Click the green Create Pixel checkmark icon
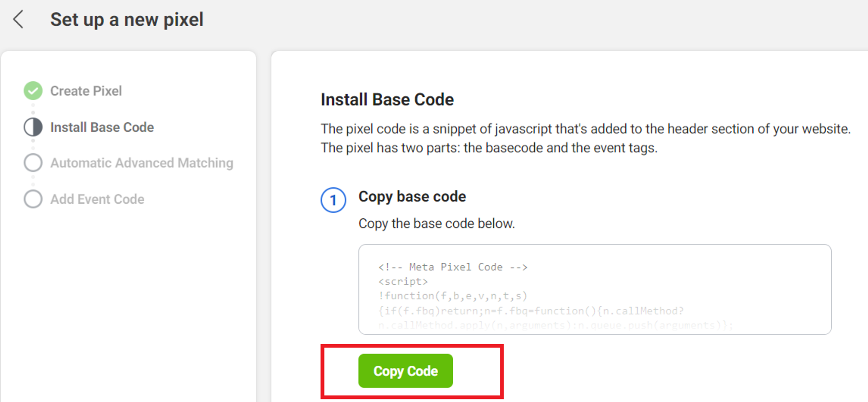868x402 pixels. 33,91
